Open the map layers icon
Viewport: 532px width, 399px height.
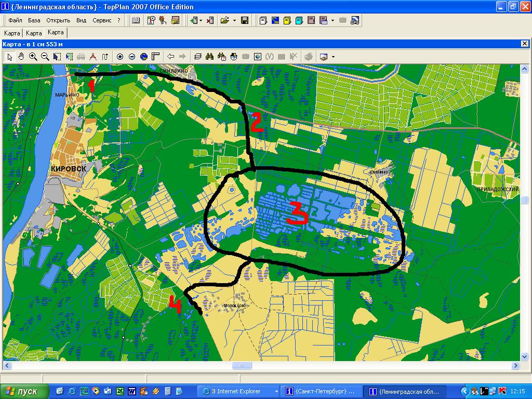pyautogui.click(x=197, y=57)
